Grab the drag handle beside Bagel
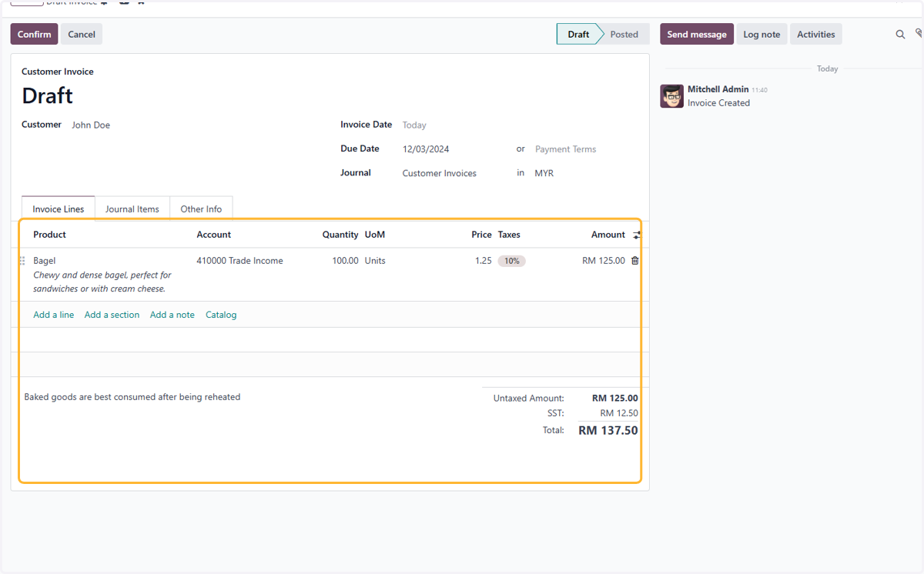Viewport: 924px width, 574px height. (22, 261)
